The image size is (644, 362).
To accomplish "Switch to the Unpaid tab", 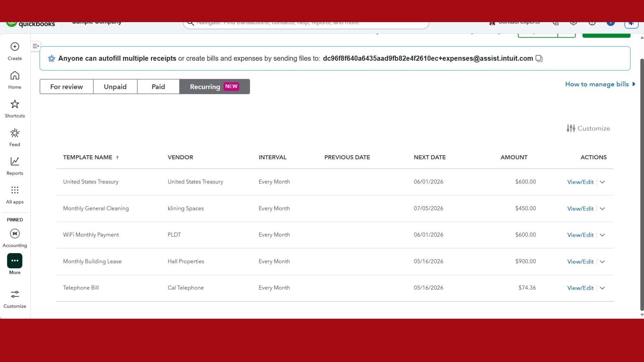I will point(115,87).
